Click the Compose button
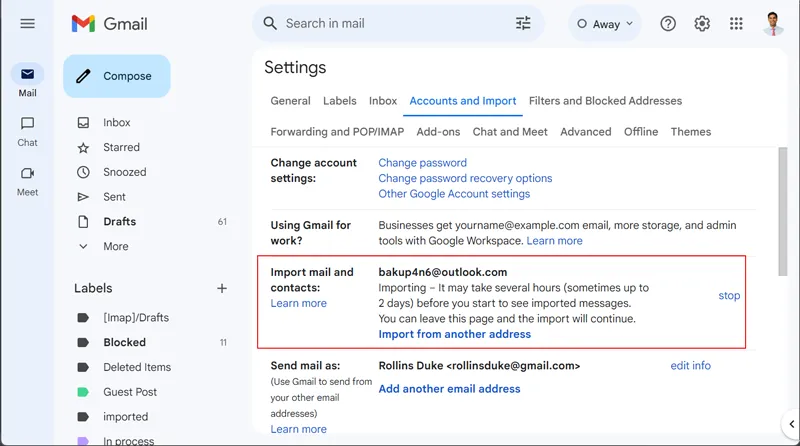Viewport: 800px width, 446px height. point(117,76)
